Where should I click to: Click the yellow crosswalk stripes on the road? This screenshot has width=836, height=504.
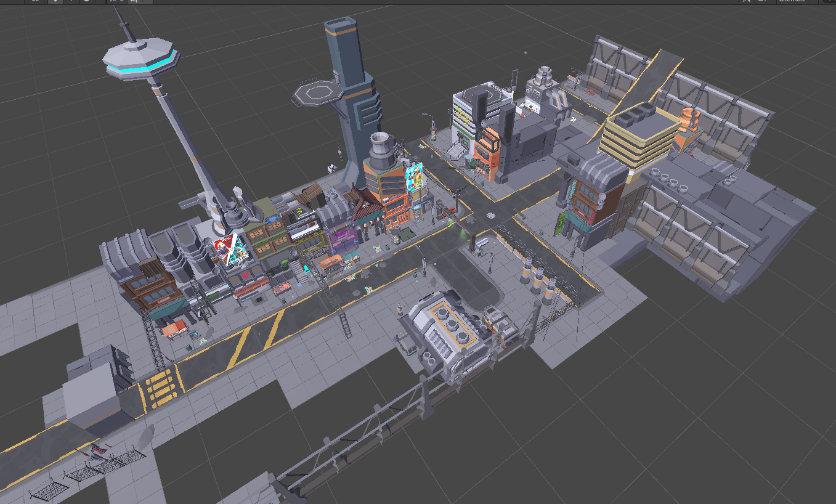point(160,389)
